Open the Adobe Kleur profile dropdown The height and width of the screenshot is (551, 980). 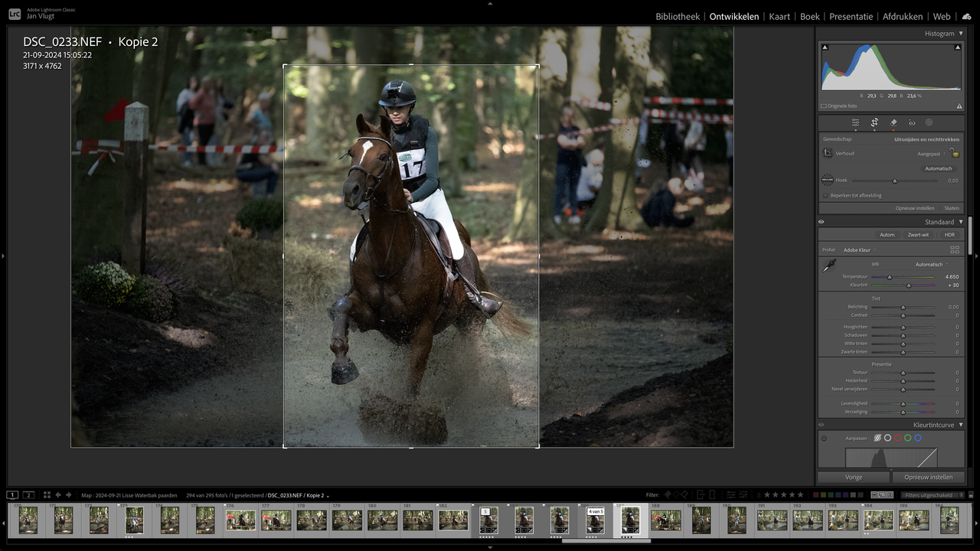[859, 249]
